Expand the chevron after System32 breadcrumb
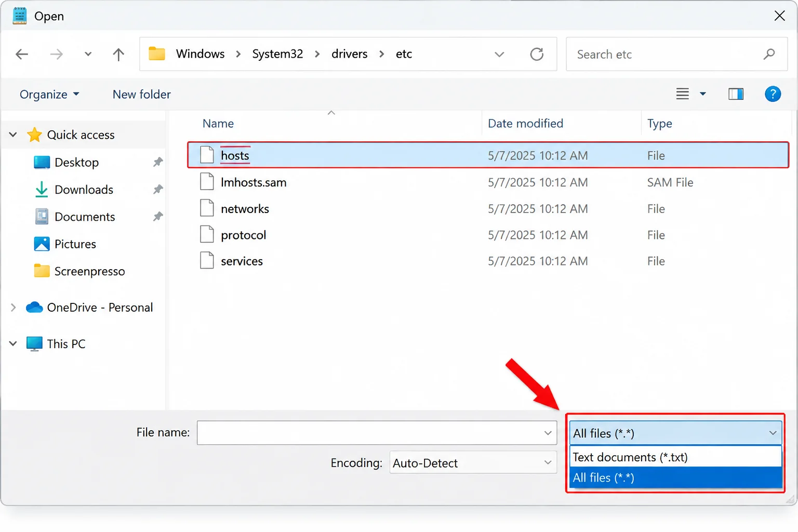798x532 pixels. click(x=317, y=54)
